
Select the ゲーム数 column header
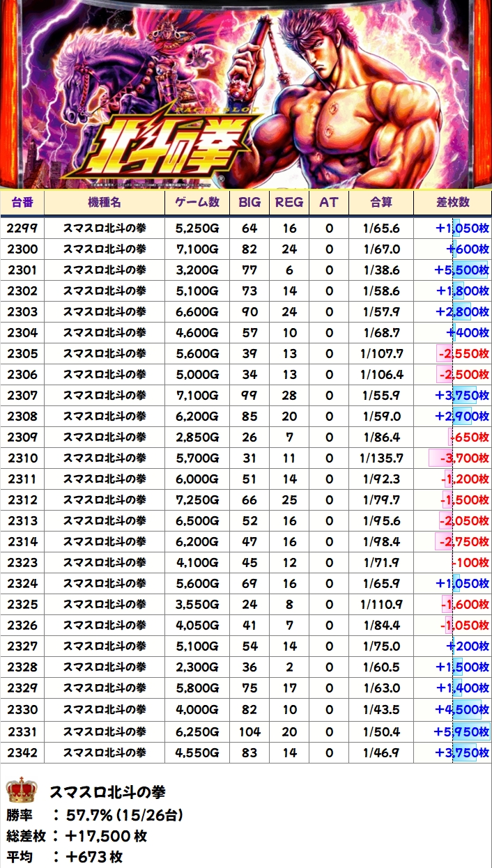pyautogui.click(x=197, y=202)
